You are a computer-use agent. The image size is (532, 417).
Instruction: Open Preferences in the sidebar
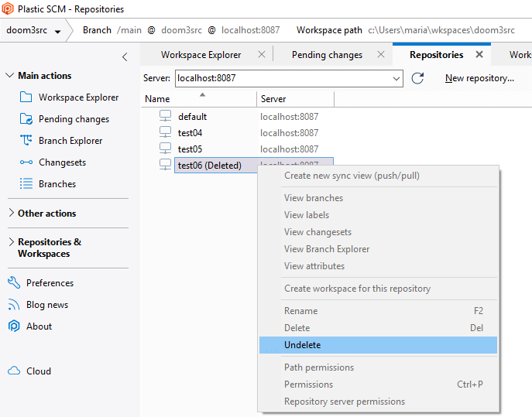pos(50,283)
